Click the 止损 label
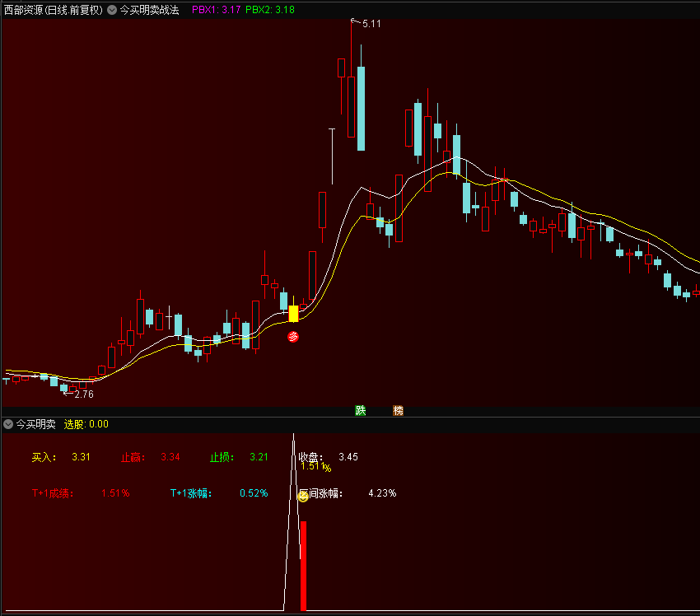The width and height of the screenshot is (700, 616). pos(222,458)
